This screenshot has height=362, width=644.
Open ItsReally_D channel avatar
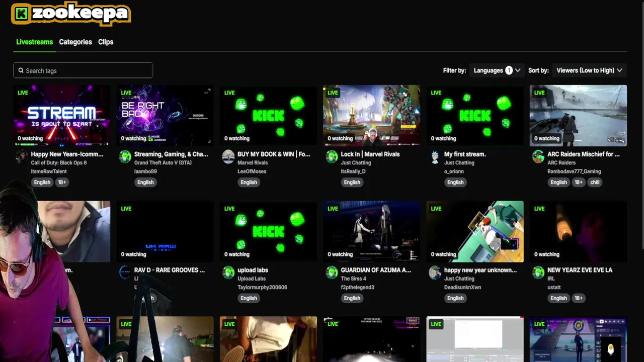[332, 156]
